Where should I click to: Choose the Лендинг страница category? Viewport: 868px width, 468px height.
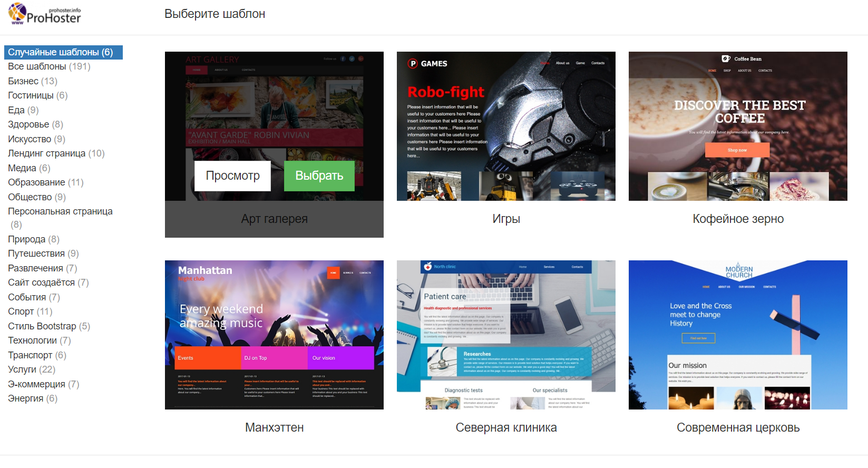56,153
